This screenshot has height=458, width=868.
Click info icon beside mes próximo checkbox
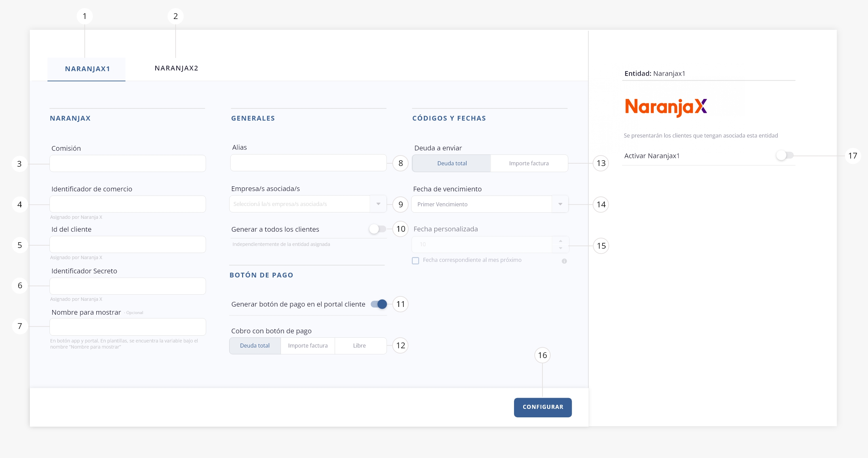(564, 261)
